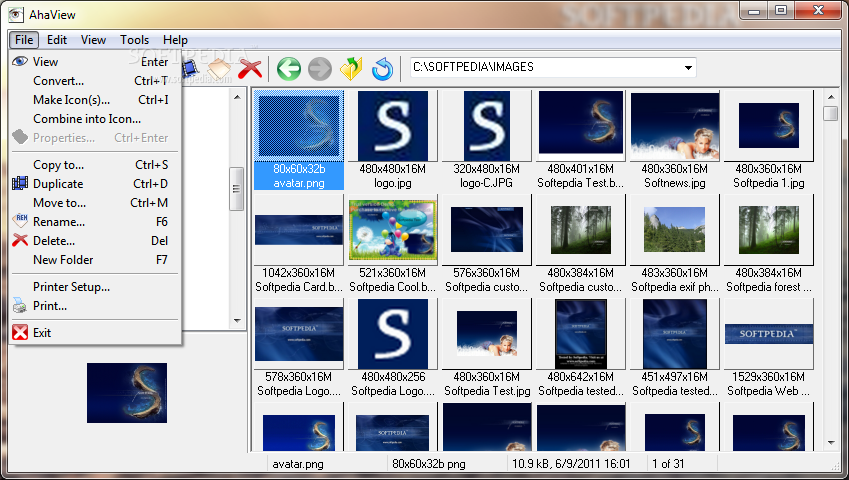This screenshot has width=849, height=480.
Task: Click the preview image in left pane
Action: [127, 393]
